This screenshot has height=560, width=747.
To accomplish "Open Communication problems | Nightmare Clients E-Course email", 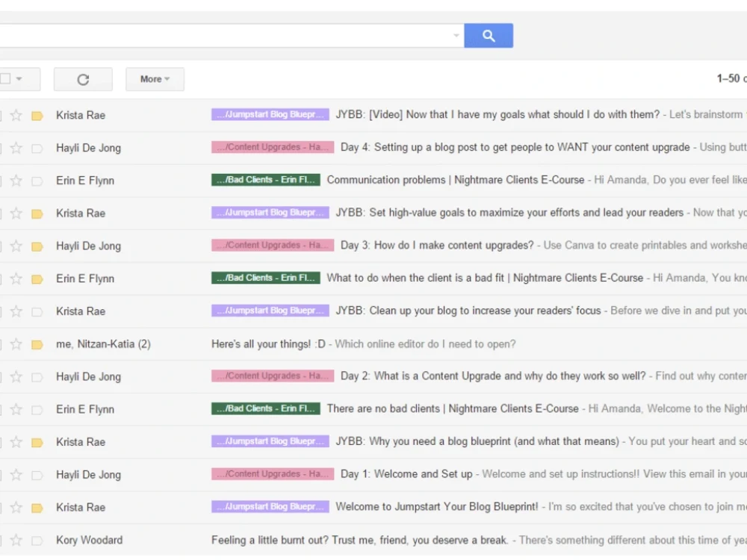I will [x=456, y=179].
